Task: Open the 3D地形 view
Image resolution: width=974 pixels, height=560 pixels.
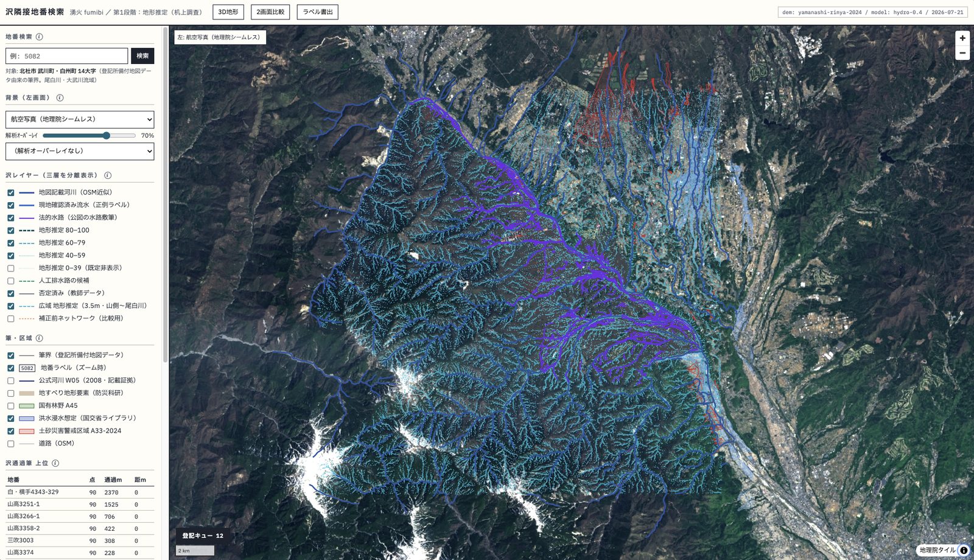Action: click(228, 12)
